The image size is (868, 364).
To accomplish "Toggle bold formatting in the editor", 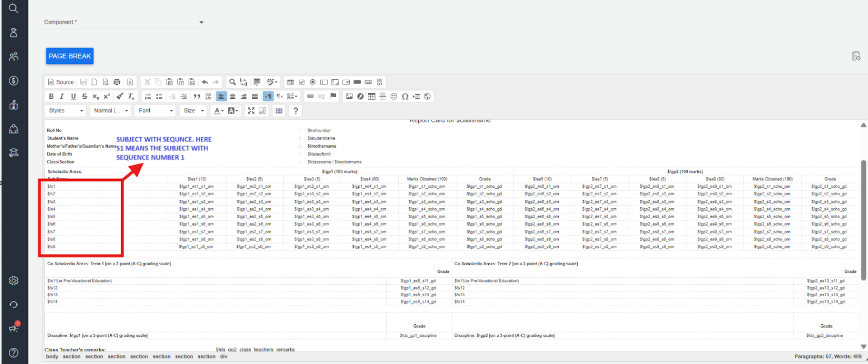I will [51, 97].
